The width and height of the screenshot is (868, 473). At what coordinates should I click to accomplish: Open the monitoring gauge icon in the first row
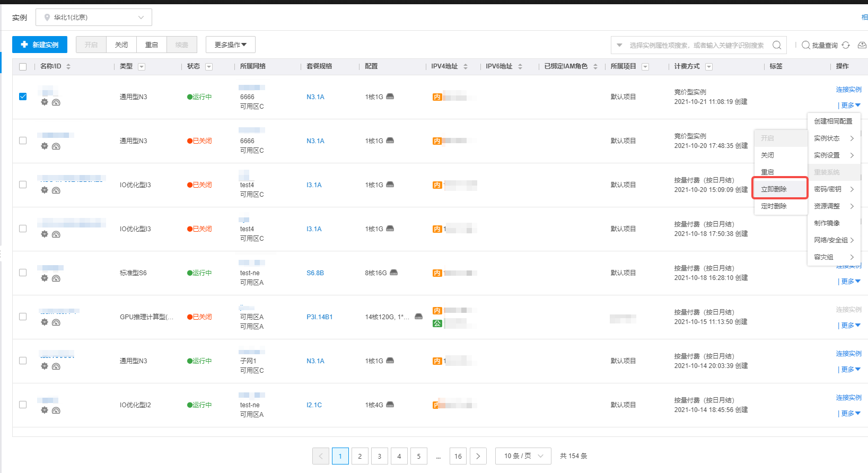56,102
